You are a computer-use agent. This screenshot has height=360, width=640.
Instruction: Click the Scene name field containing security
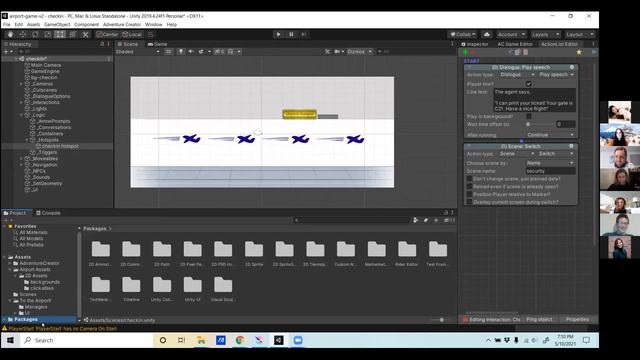pyautogui.click(x=550, y=171)
